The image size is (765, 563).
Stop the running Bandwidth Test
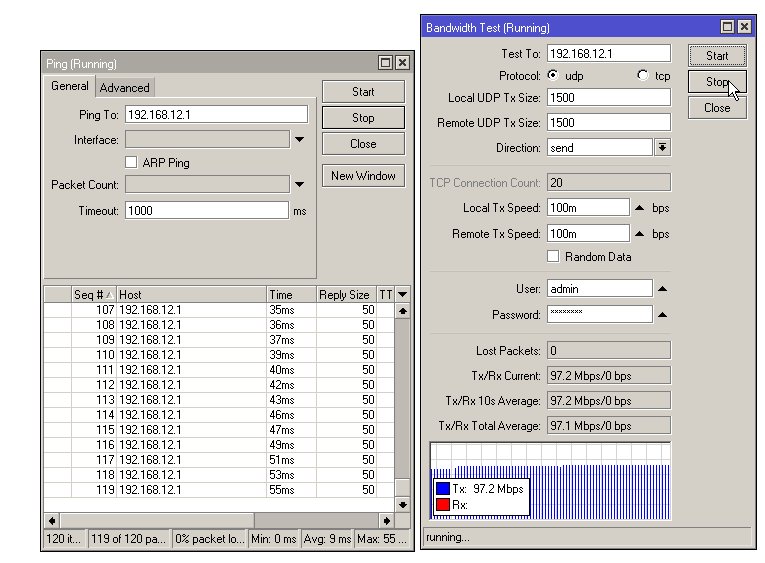717,81
